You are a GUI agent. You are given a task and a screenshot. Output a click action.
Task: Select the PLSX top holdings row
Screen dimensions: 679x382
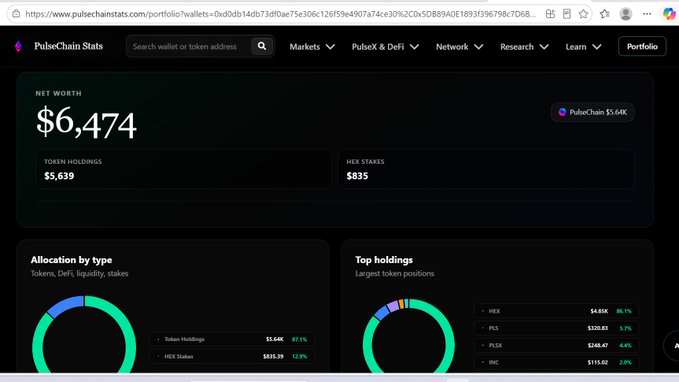coord(556,345)
